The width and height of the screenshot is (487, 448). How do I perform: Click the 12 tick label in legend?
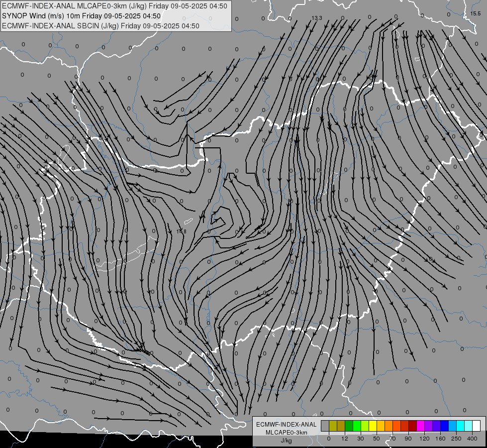click(345, 439)
